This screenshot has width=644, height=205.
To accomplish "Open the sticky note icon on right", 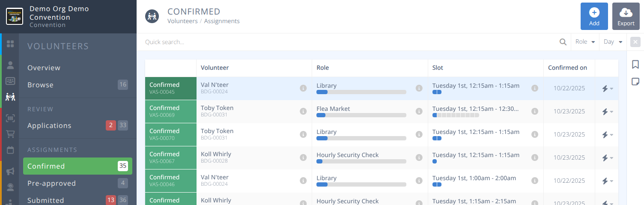I will coord(635,81).
